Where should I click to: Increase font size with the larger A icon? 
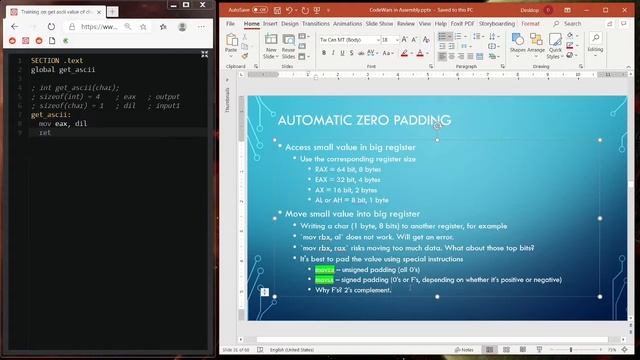point(404,40)
